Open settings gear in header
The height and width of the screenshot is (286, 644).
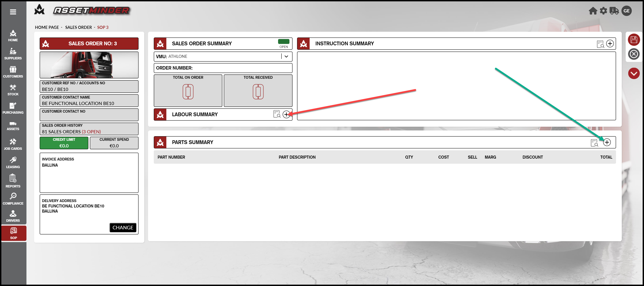tap(603, 11)
